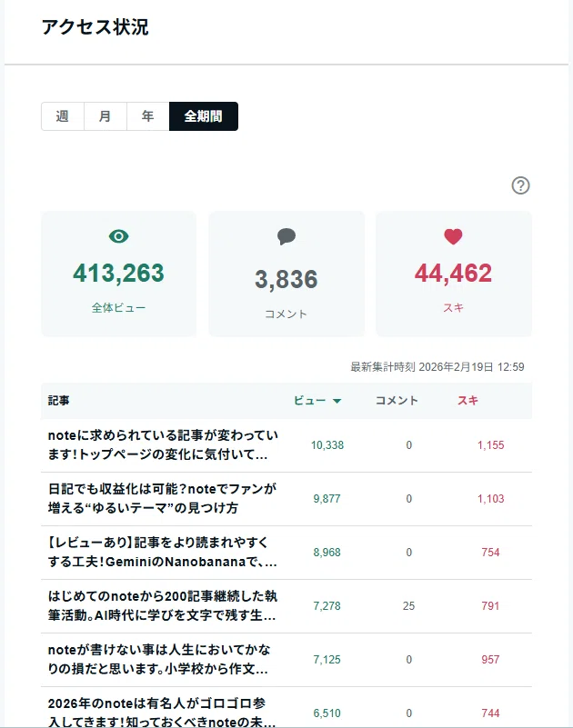Viewport: 573px width, 728px height.
Task: Click total views number 413,263
Action: (118, 273)
